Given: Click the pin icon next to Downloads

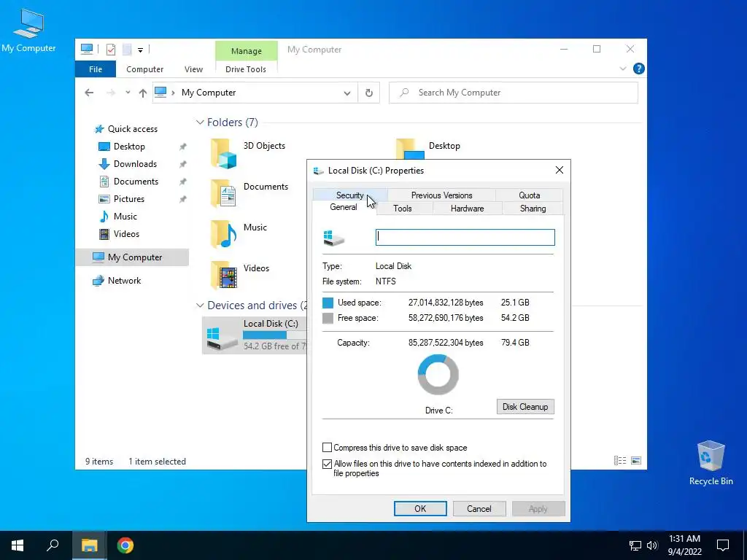Looking at the screenshot, I should coord(182,164).
